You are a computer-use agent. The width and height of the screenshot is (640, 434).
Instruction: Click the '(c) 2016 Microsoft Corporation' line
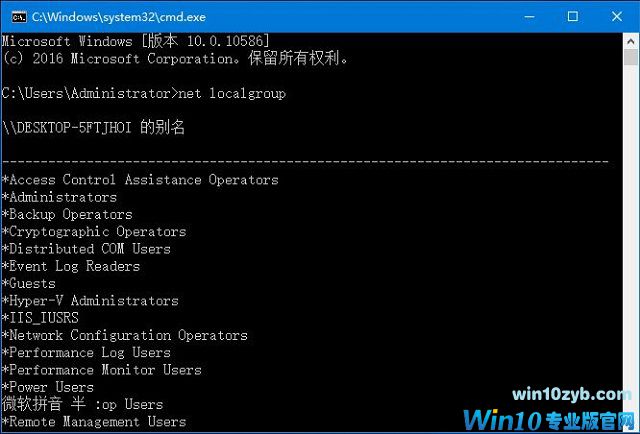[175, 59]
